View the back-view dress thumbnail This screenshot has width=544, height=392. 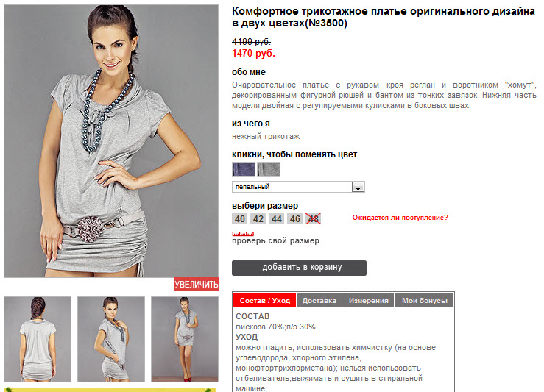(38, 339)
